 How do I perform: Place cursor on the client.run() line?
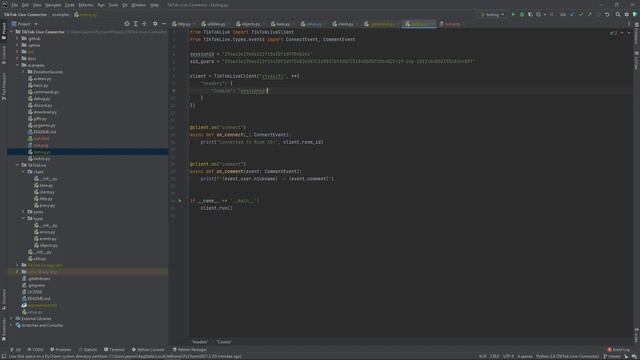pos(216,208)
